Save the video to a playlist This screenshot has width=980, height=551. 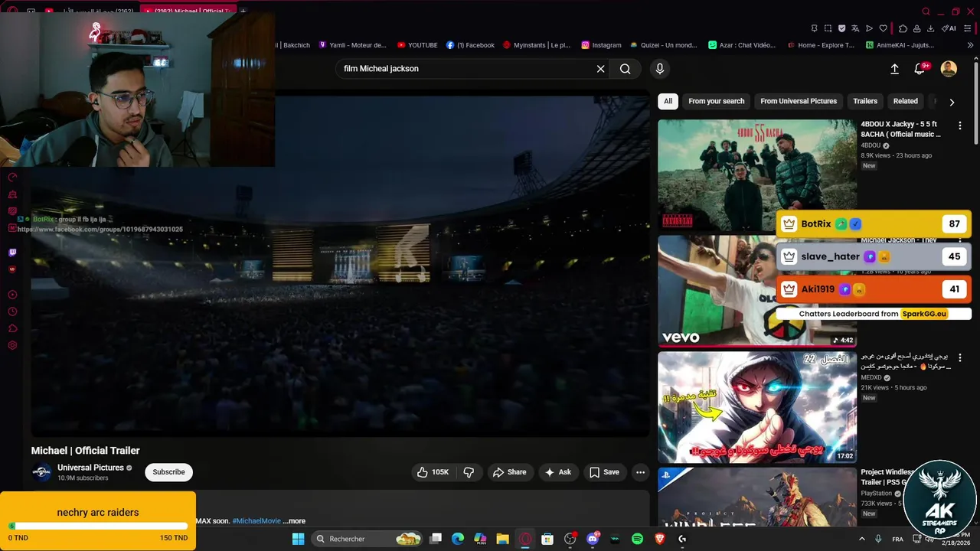(604, 472)
